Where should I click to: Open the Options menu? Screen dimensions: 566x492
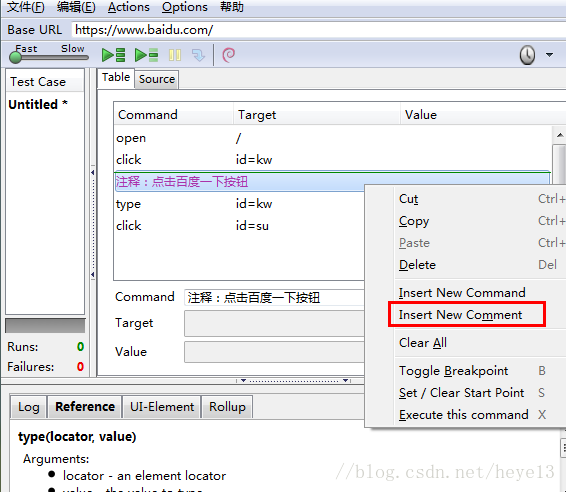coord(185,7)
